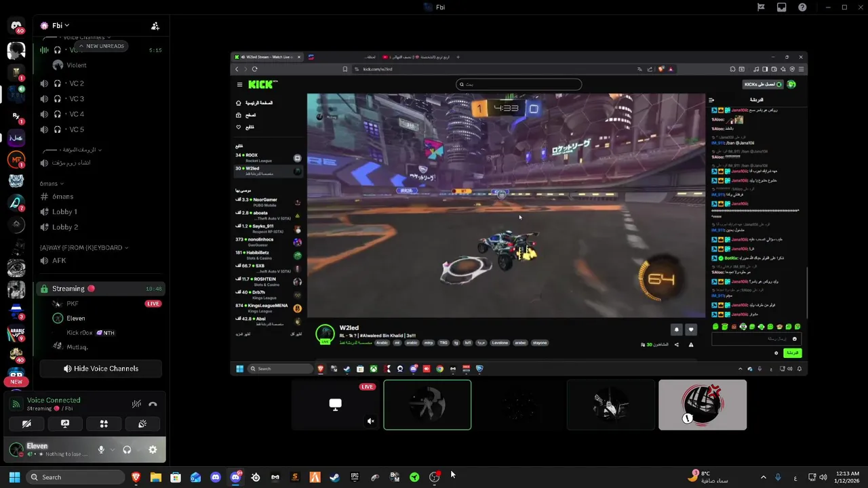Toggle camera on in voice panel
The image size is (868, 488).
coord(26,424)
